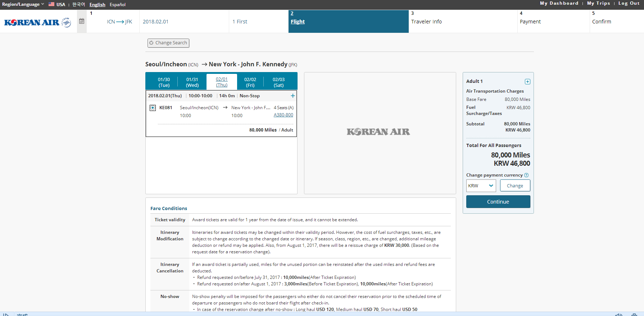The image size is (644, 316).
Task: Open payment currency help icon
Action: (526, 175)
